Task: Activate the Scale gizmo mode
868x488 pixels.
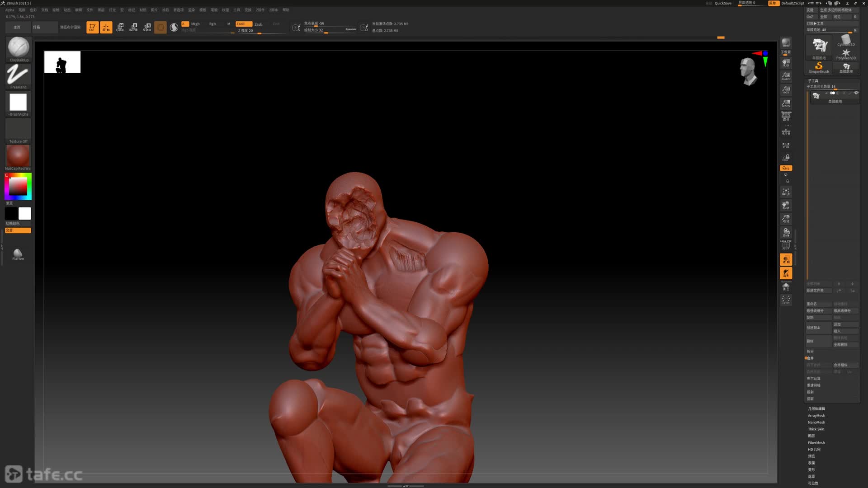Action: [133, 27]
